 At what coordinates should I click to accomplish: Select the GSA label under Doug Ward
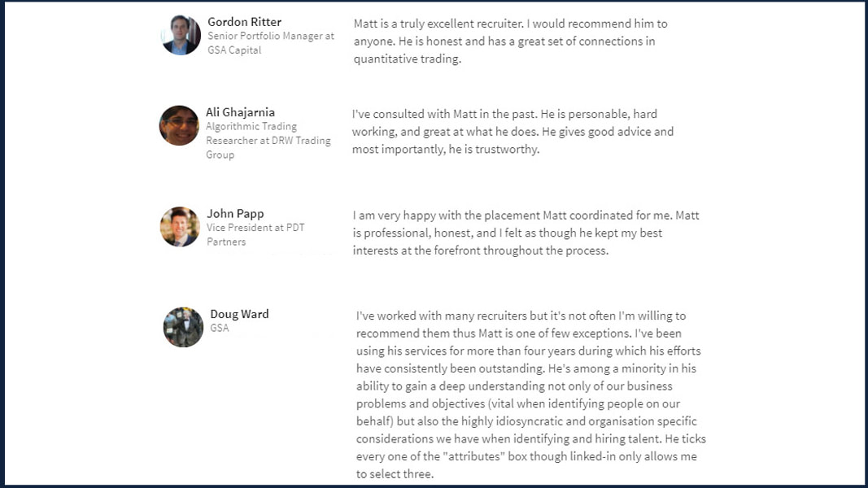tap(219, 328)
